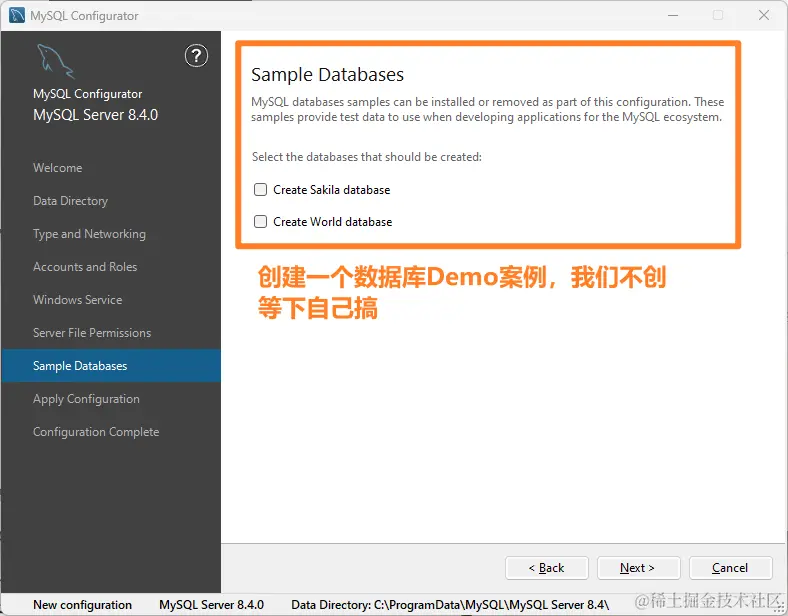Image resolution: width=788 pixels, height=616 pixels.
Task: Click the Cancel button
Action: point(731,568)
